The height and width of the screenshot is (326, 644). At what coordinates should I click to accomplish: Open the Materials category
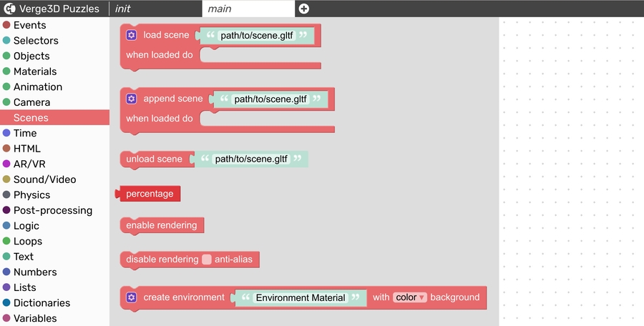coord(34,71)
